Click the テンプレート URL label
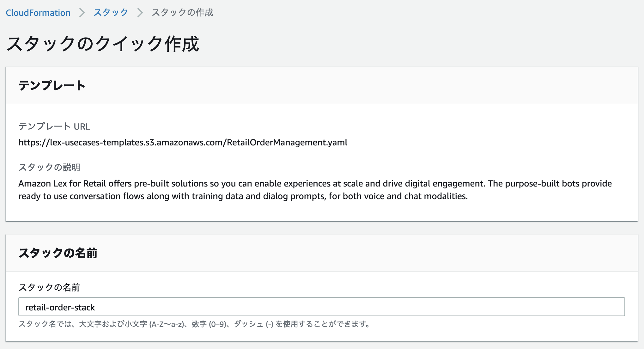 click(x=54, y=126)
